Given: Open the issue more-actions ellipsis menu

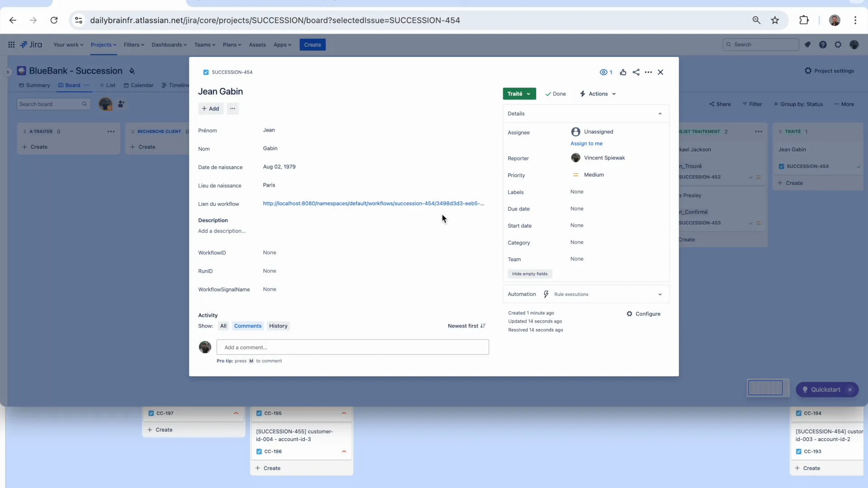Looking at the screenshot, I should 648,72.
